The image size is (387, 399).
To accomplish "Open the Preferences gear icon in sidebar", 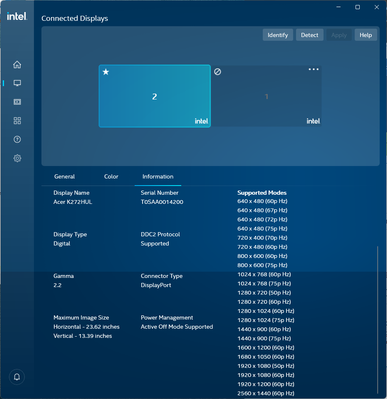I will pos(17,158).
